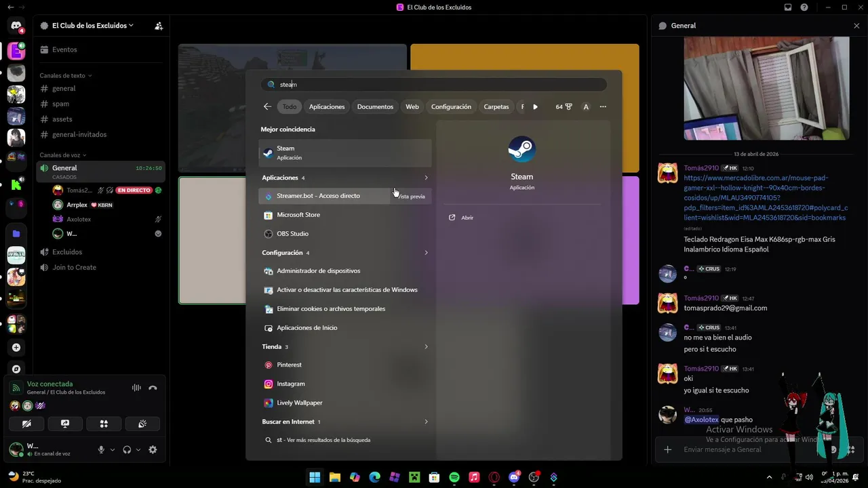Click the A account avatar in search
Screen dimensions: 868x488
pos(586,106)
